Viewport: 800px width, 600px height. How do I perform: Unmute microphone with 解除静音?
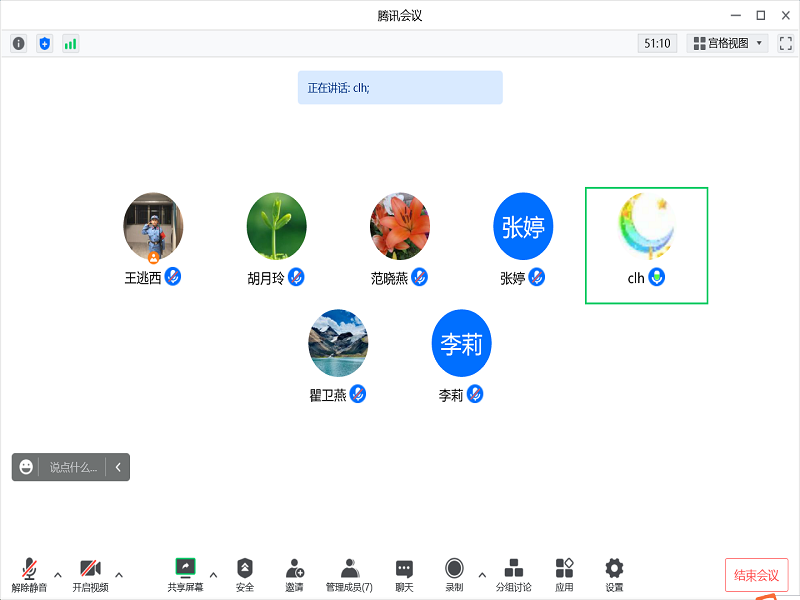pyautogui.click(x=29, y=575)
